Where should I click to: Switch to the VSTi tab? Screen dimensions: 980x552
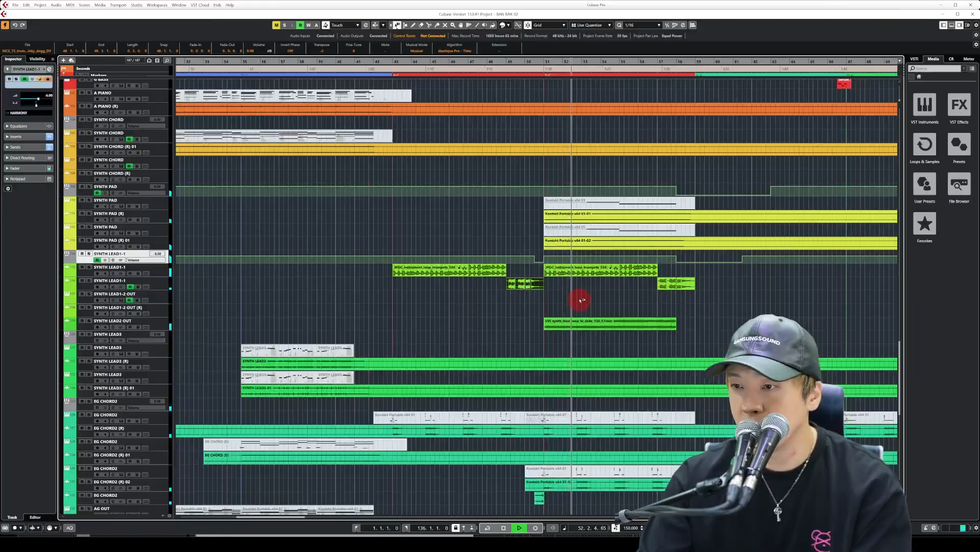914,59
